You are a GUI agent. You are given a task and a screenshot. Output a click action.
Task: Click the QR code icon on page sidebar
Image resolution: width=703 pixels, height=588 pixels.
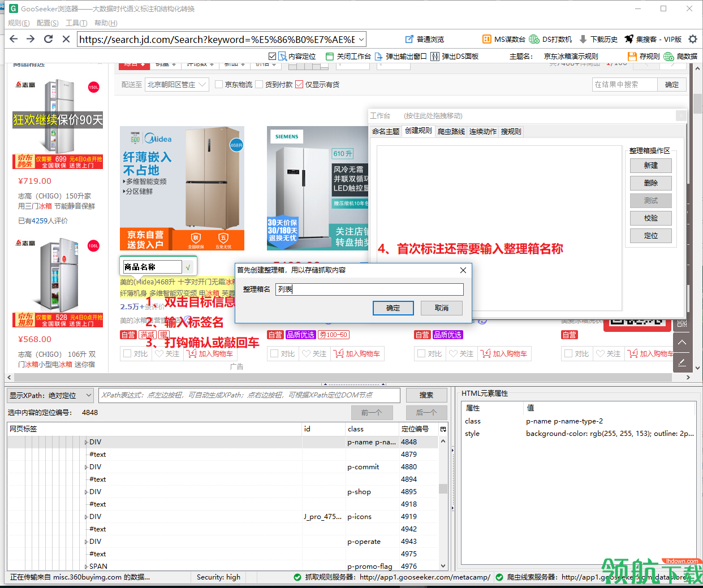682,322
